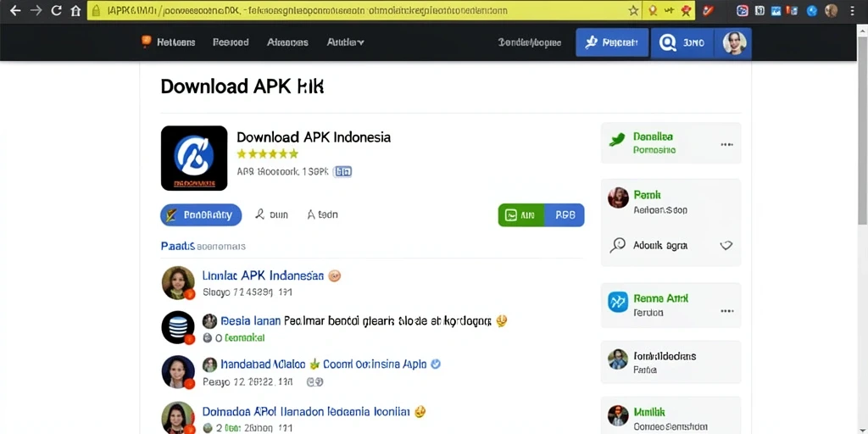Screen dimensions: 868x434
Task: Open avatar beside handabad Alaloo post
Action: click(178, 372)
